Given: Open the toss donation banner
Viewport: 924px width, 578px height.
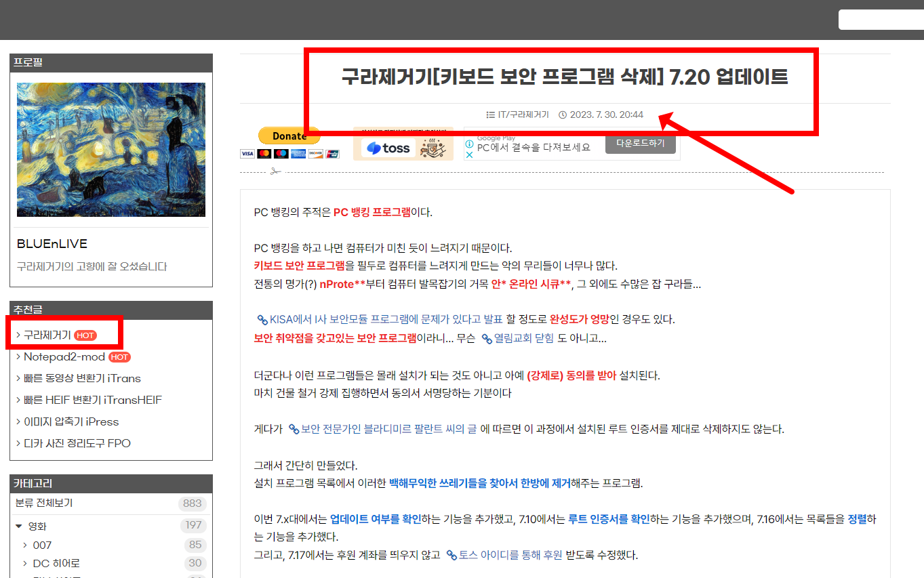Looking at the screenshot, I should [x=403, y=144].
